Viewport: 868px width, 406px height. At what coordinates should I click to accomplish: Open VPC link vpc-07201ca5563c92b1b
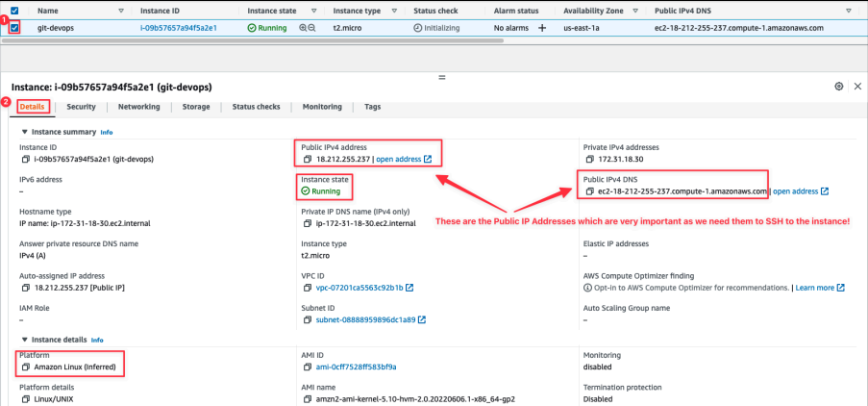click(365, 288)
